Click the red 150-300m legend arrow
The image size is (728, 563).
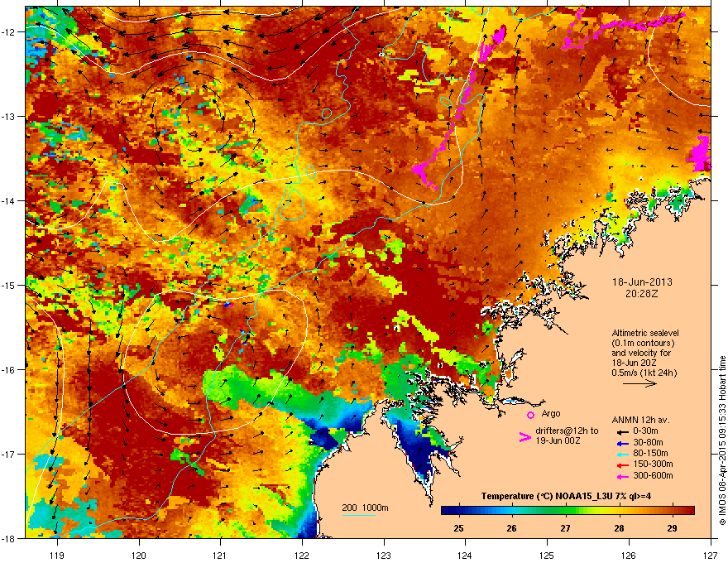coord(622,464)
